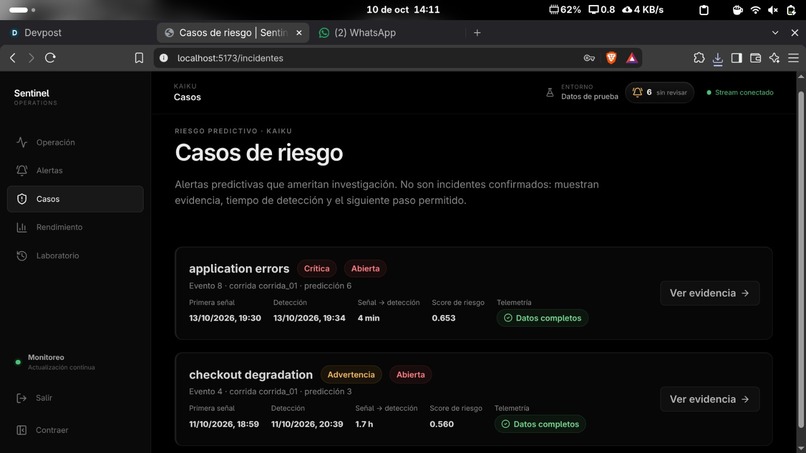Open the Leo AI sparkle icon
Image resolution: width=806 pixels, height=453 pixels.
coord(774,58)
